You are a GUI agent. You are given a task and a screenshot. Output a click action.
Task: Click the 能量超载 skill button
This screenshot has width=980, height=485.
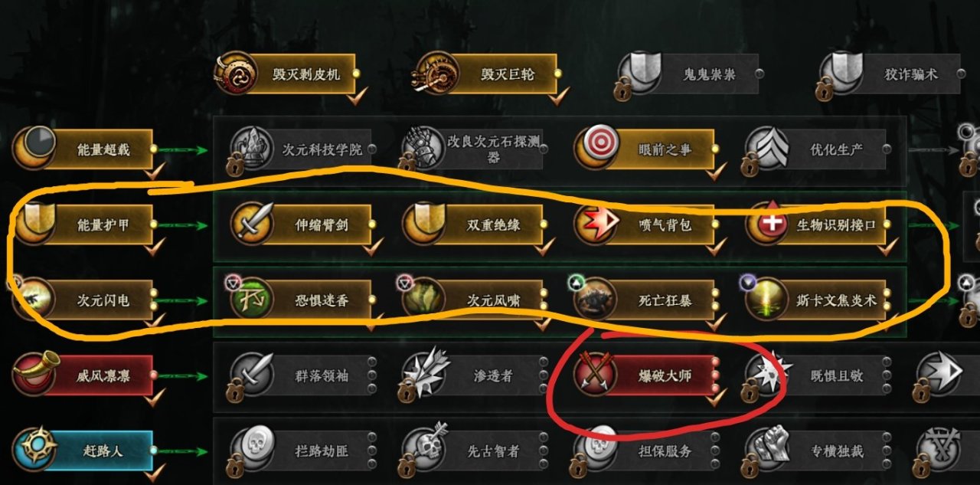click(85, 150)
